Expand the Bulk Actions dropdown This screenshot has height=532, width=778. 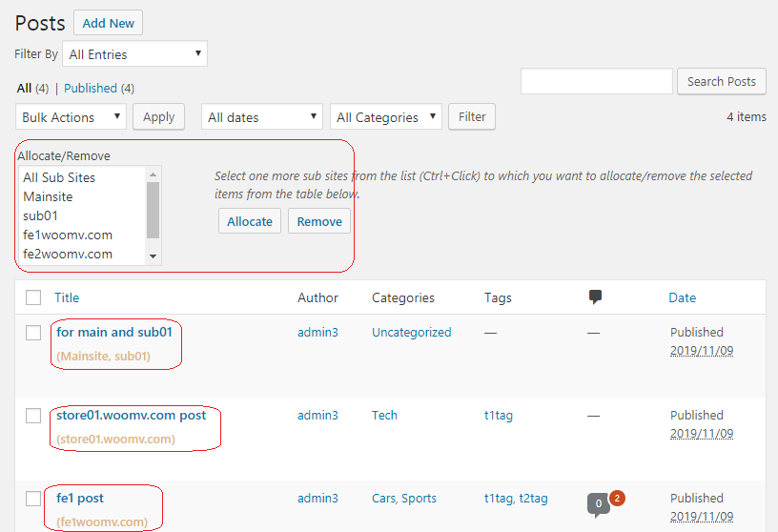click(x=72, y=117)
